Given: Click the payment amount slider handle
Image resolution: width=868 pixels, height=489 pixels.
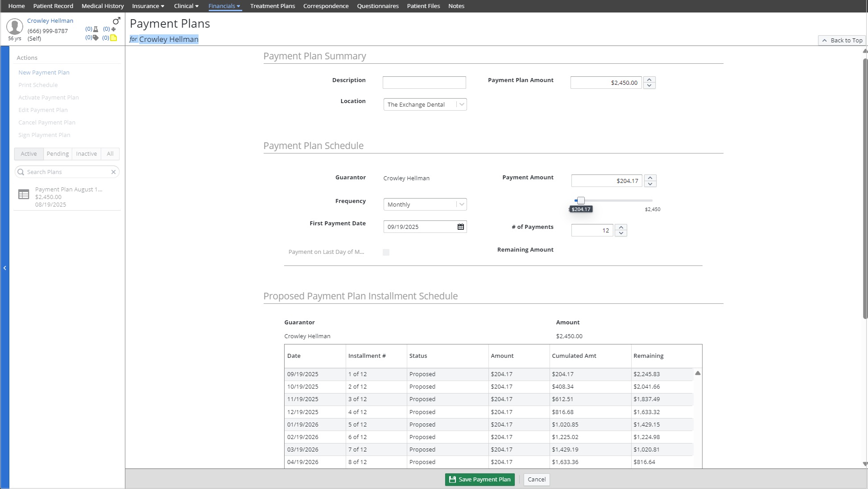Looking at the screenshot, I should pos(581,201).
